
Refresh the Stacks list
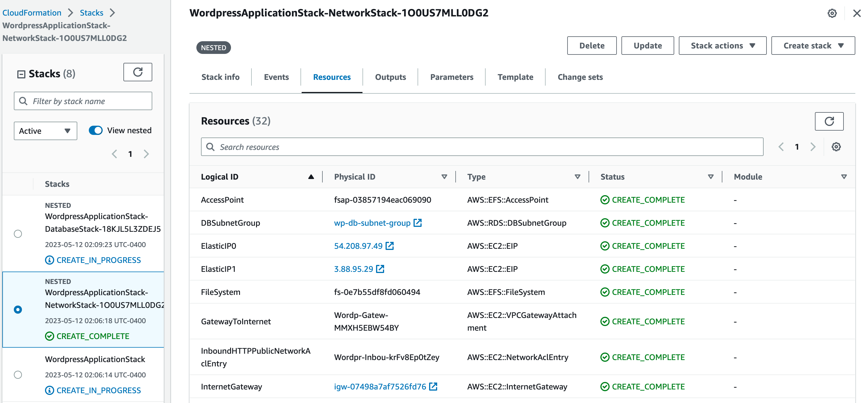click(138, 72)
